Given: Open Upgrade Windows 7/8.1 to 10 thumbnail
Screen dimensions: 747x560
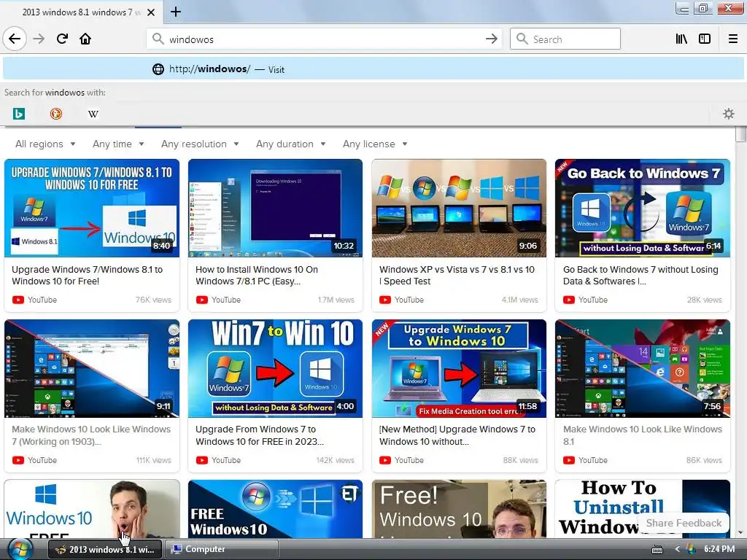Looking at the screenshot, I should click(x=92, y=208).
